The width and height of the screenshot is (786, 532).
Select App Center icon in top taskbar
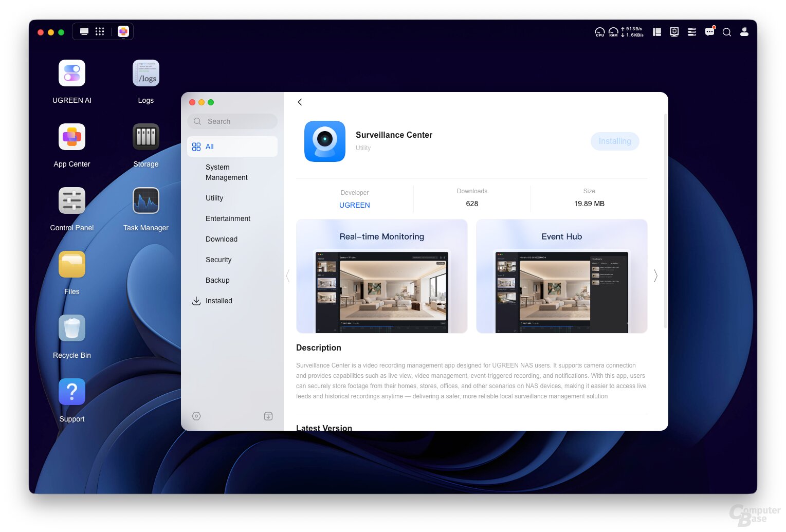[x=123, y=31]
